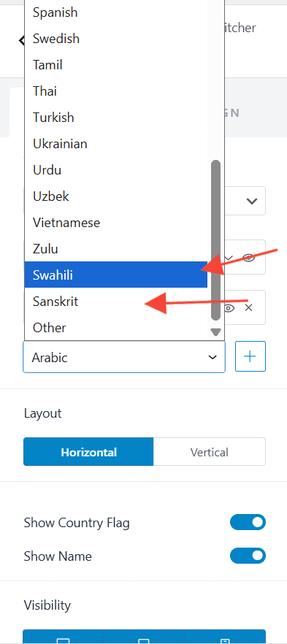
Task: Toggle eye icon on first language row
Action: click(248, 258)
